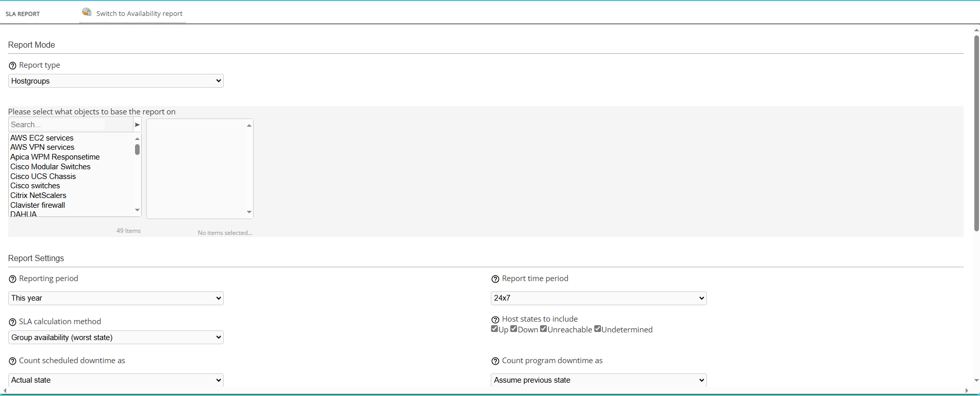
Task: Click the available objects list scroll down arrow
Action: click(x=137, y=210)
